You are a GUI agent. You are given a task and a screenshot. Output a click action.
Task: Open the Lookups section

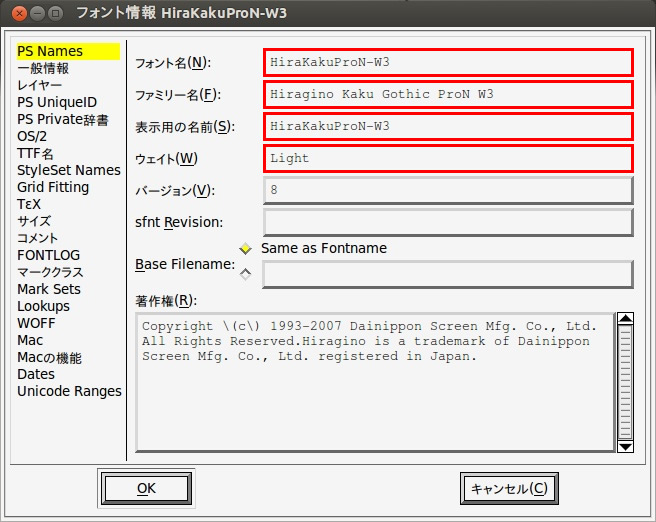44,306
